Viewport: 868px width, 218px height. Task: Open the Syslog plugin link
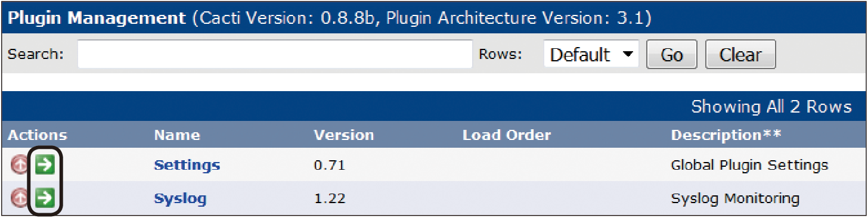(x=181, y=198)
